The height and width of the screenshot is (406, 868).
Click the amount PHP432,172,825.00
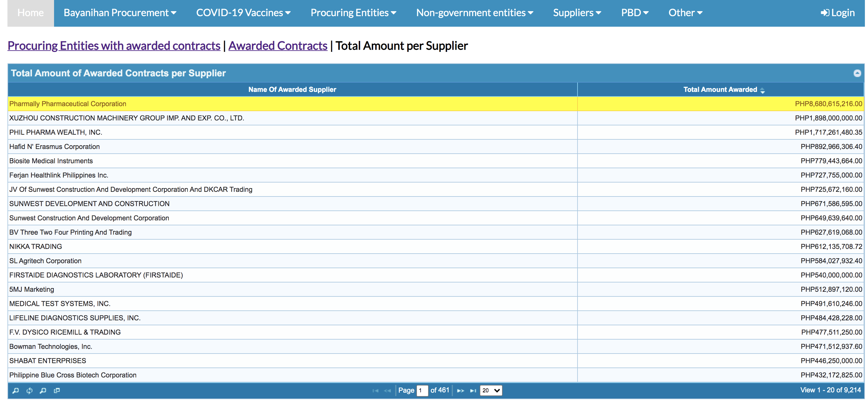[831, 375]
